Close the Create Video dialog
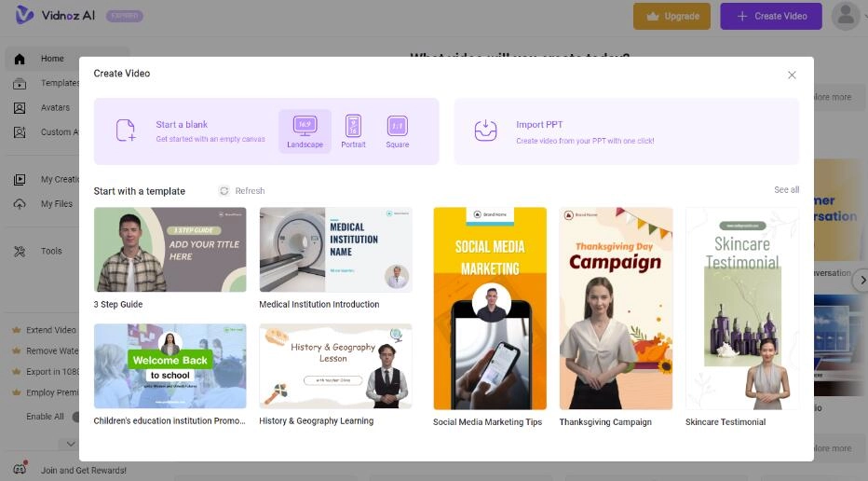The image size is (868, 481). tap(792, 75)
